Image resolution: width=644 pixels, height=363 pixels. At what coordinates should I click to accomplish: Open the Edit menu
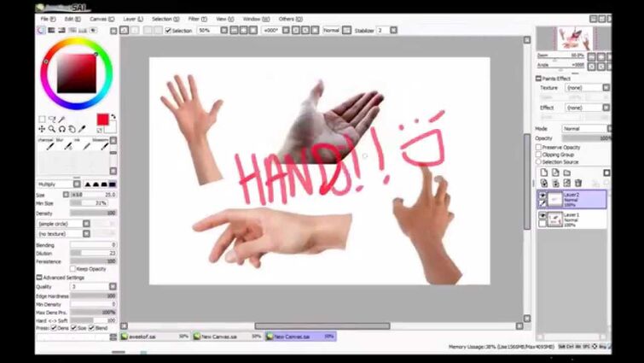(x=73, y=19)
